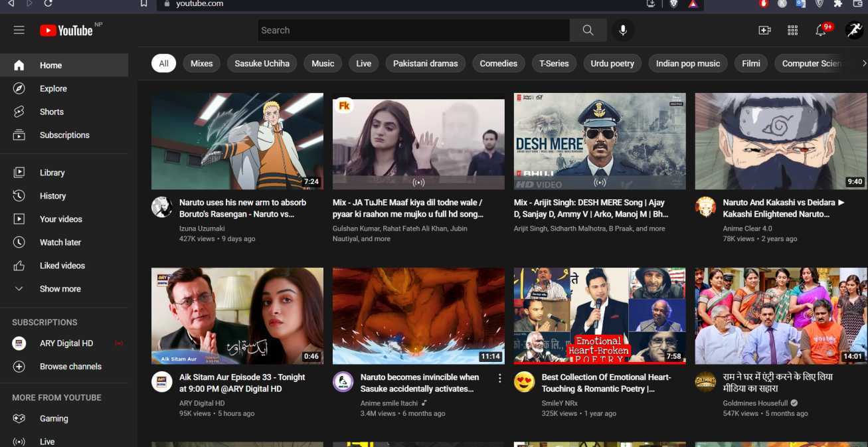
Task: Open History in sidebar
Action: (x=64, y=196)
